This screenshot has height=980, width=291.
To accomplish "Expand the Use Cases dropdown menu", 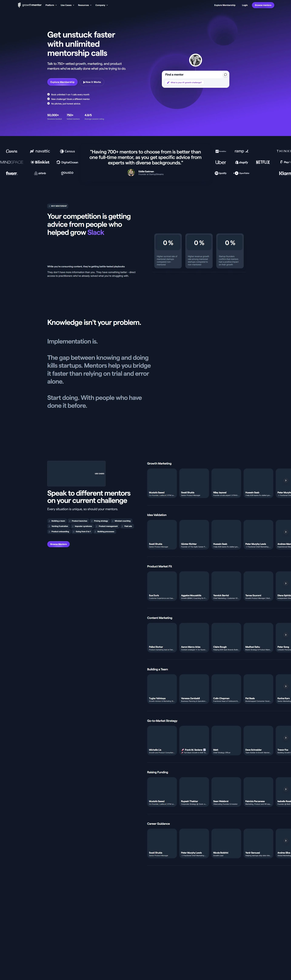I will click(67, 5).
